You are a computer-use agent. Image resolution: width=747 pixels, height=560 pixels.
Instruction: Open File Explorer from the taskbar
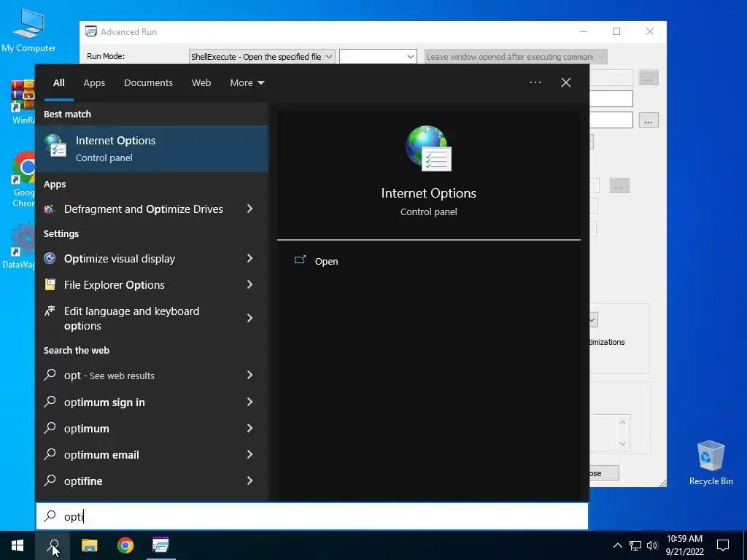89,545
